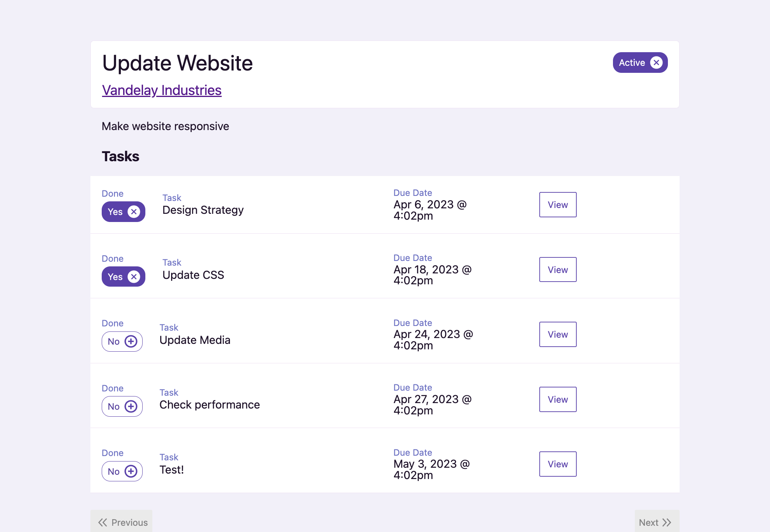Toggle Design Strategy done status Yes
Image resolution: width=770 pixels, height=532 pixels.
pyautogui.click(x=116, y=212)
